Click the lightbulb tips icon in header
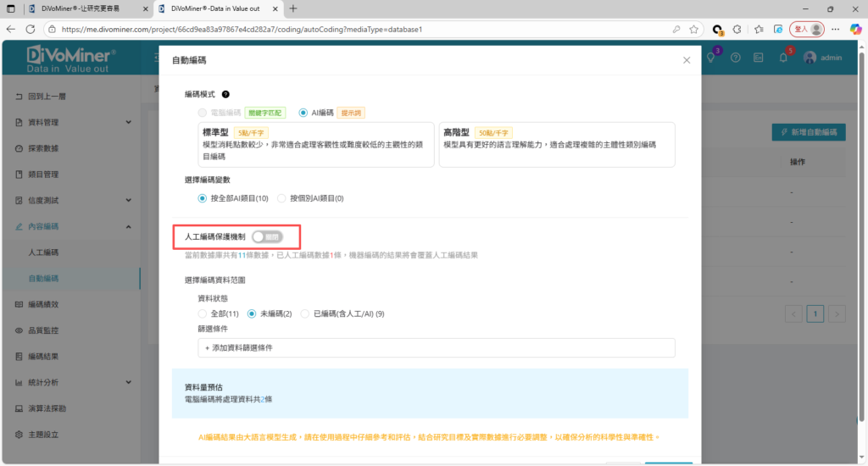868x466 pixels. click(711, 58)
